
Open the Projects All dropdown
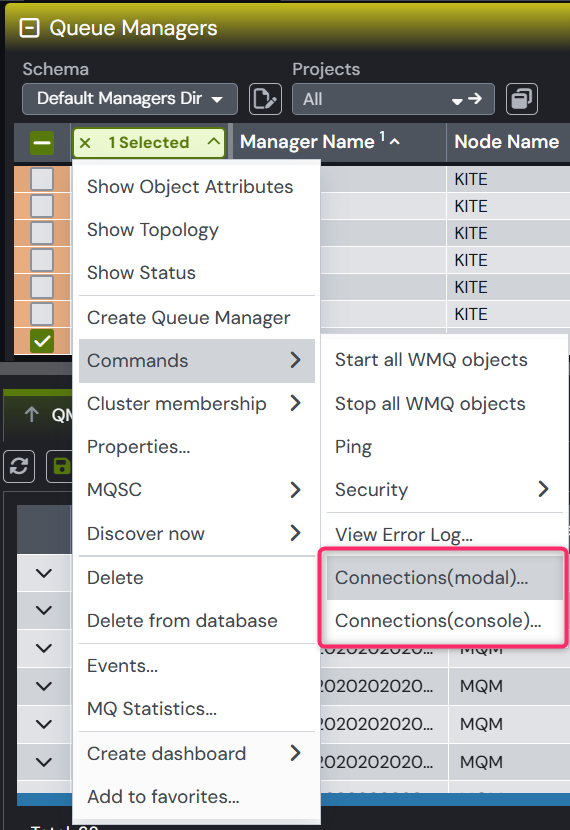point(393,99)
